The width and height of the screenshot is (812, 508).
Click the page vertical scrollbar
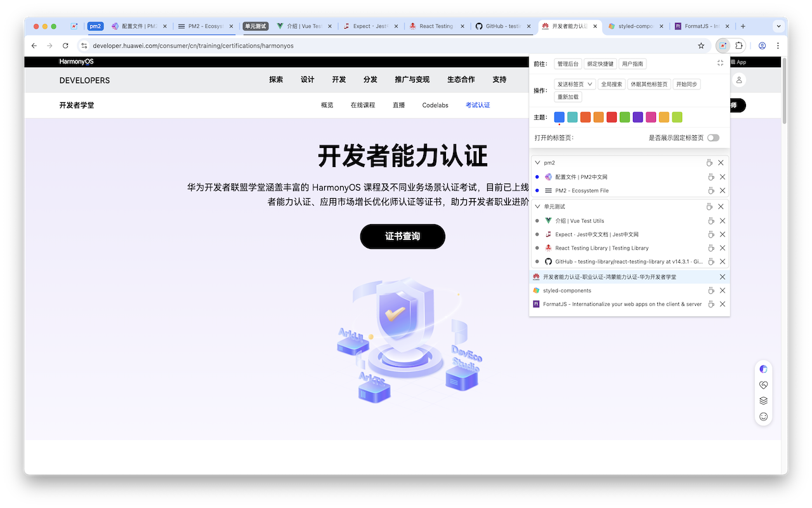785,91
